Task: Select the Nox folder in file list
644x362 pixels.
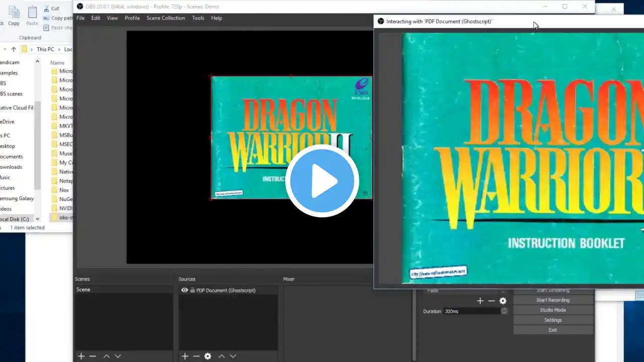Action: coord(60,190)
